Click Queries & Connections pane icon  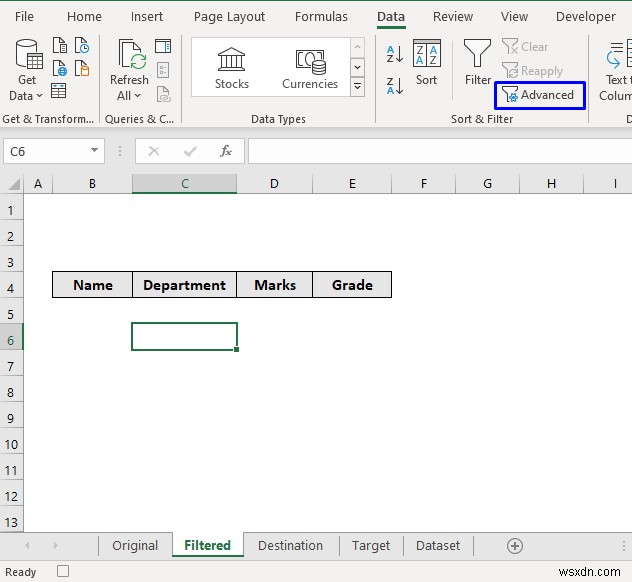(x=163, y=46)
